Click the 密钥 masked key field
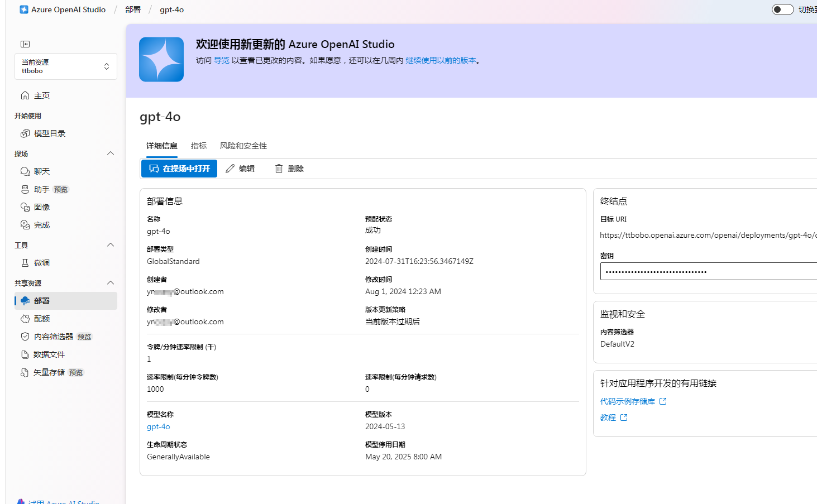817x504 pixels. pyautogui.click(x=709, y=272)
